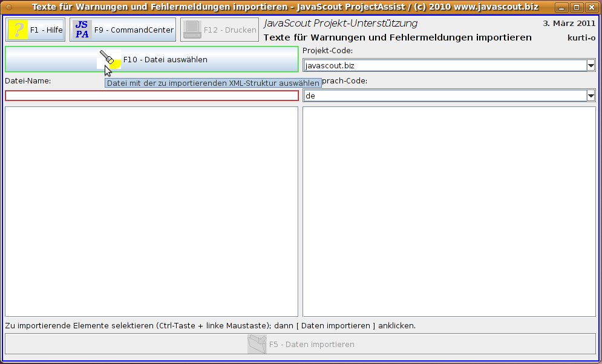Expand the Projekt-Code dropdown arrow

(x=591, y=65)
